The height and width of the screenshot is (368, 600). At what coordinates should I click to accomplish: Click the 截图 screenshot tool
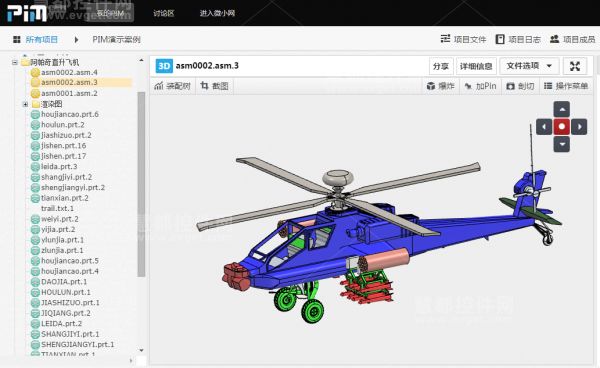(x=214, y=86)
